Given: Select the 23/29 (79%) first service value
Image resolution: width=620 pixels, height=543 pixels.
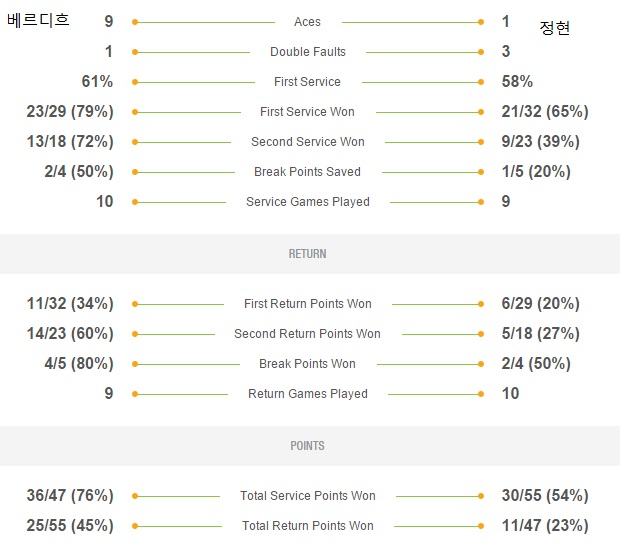Looking at the screenshot, I should (x=70, y=112).
